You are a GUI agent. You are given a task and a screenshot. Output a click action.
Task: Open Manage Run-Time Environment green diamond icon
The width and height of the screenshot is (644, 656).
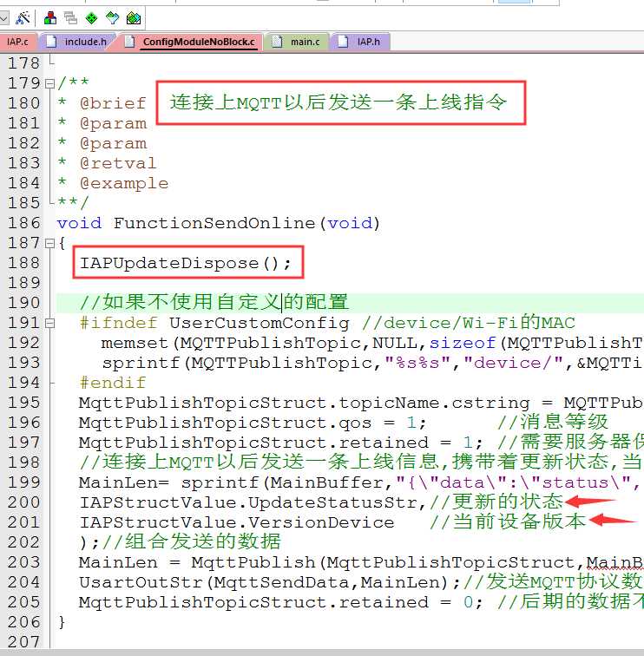[x=91, y=18]
